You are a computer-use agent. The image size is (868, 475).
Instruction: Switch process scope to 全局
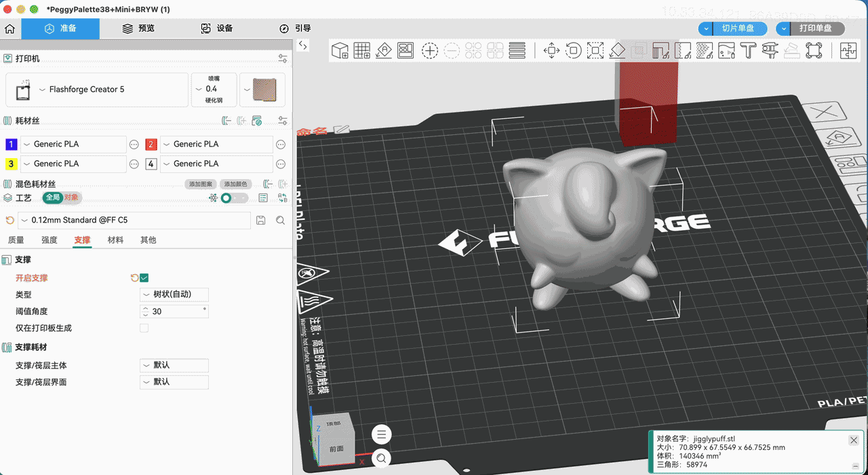(52, 198)
